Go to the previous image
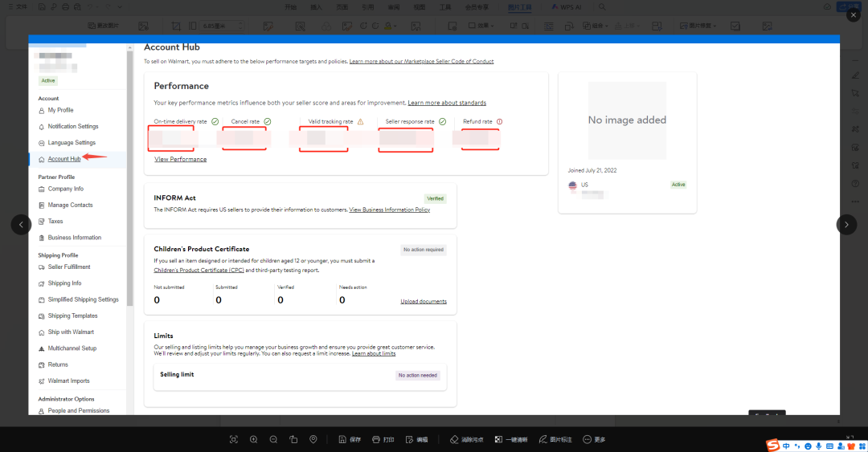This screenshot has height=452, width=868. [x=21, y=225]
